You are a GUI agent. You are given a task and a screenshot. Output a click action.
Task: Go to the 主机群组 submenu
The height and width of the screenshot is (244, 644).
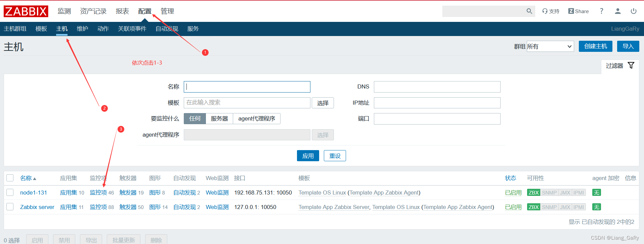pyautogui.click(x=15, y=29)
